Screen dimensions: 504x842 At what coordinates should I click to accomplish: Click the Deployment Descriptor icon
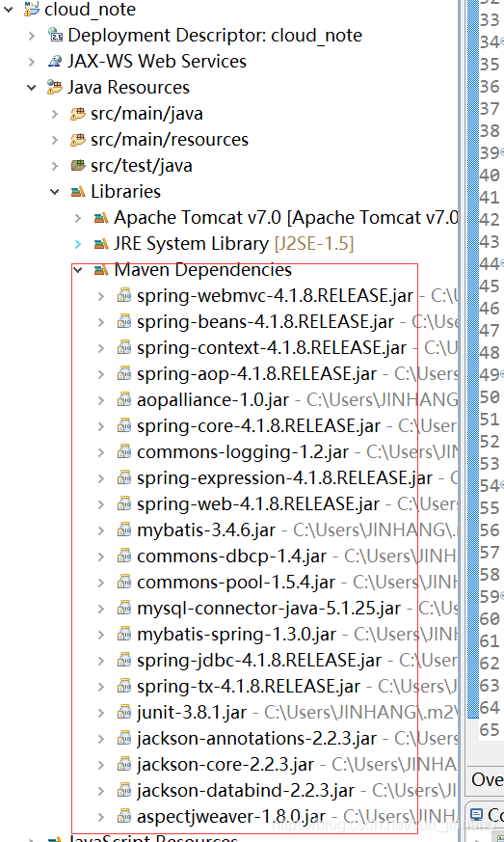coord(55,36)
